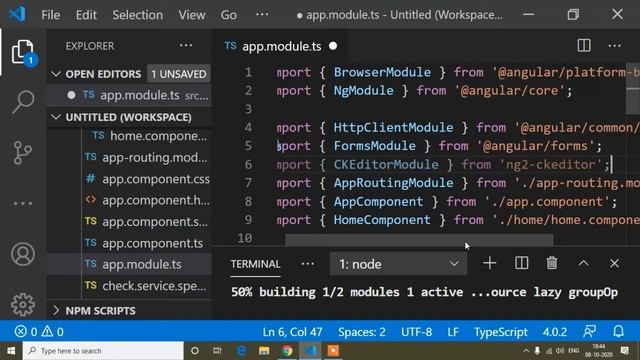Show overflow menu bar items
640x360 pixels.
(x=262, y=15)
